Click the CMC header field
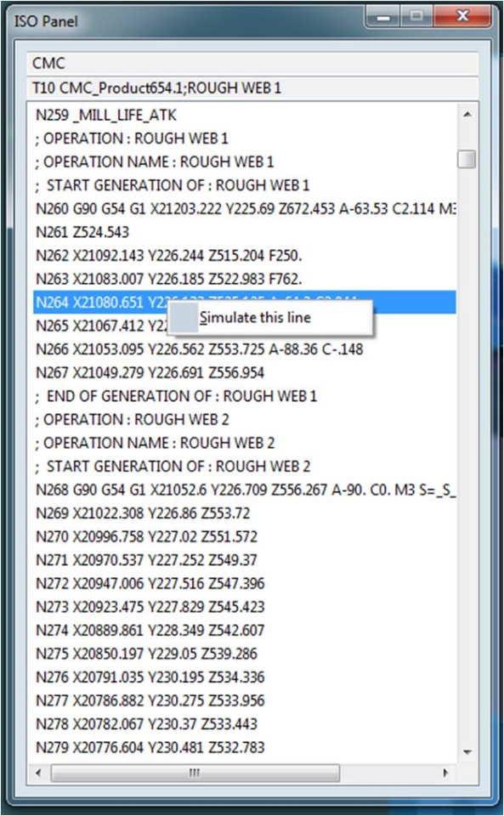Screen dimensions: 504x816 [252, 64]
